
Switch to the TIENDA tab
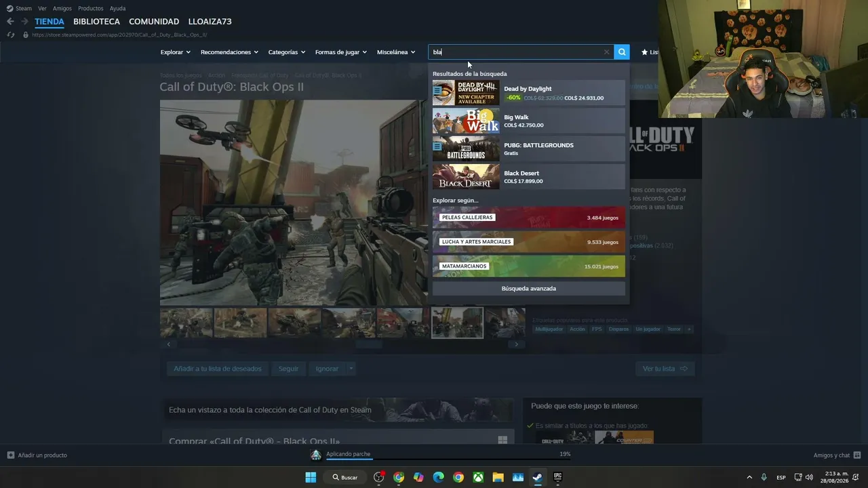pos(50,22)
